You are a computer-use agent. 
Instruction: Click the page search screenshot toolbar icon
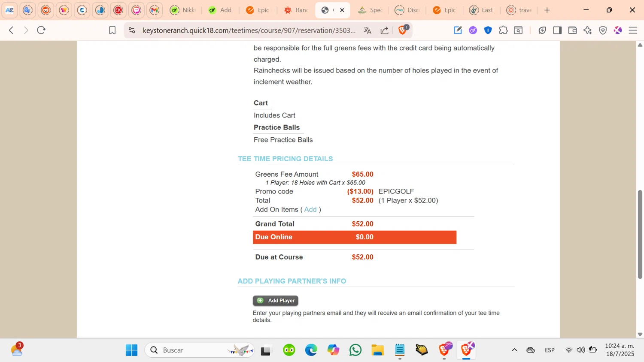pos(519,30)
